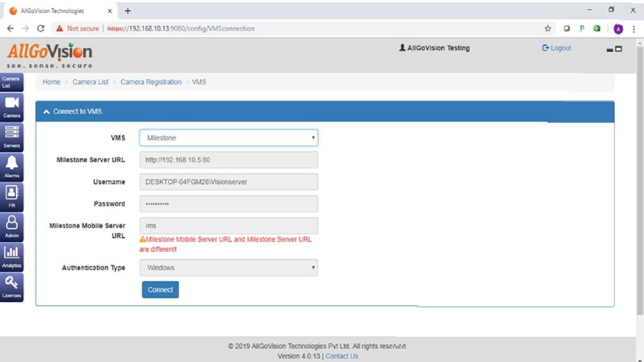644x362 pixels.
Task: Click the Not secure warning icon
Action: click(60, 28)
